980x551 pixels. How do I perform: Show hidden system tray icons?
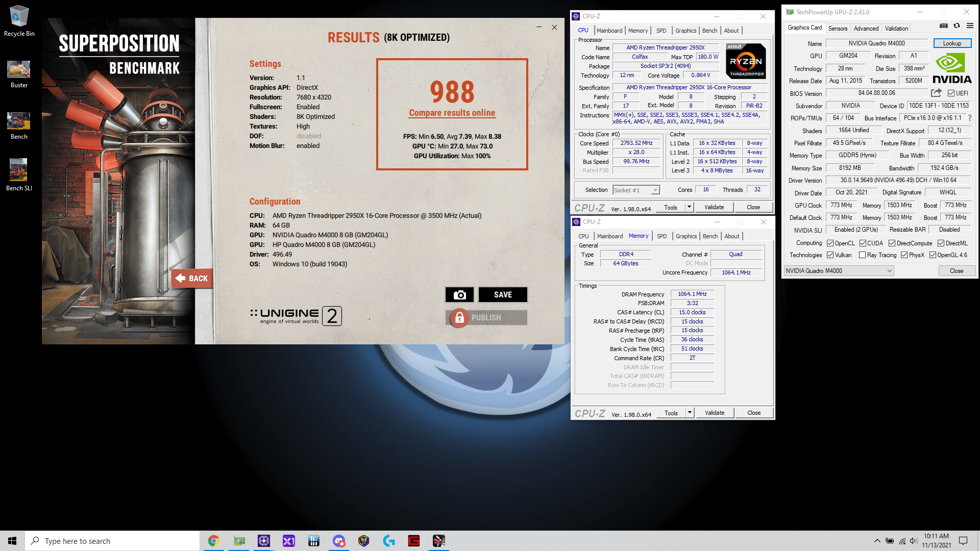click(877, 541)
